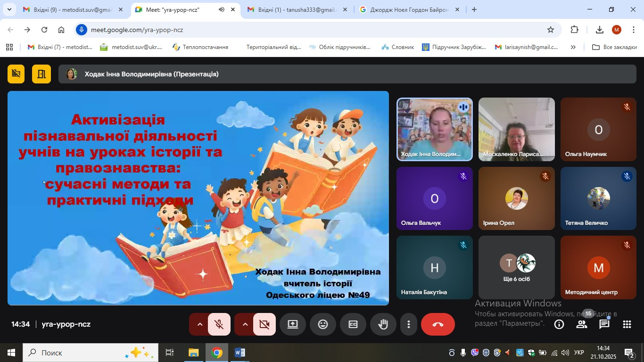Switch to the Вхідні (9) Gmail tab
This screenshot has width=644, height=362.
73,9
